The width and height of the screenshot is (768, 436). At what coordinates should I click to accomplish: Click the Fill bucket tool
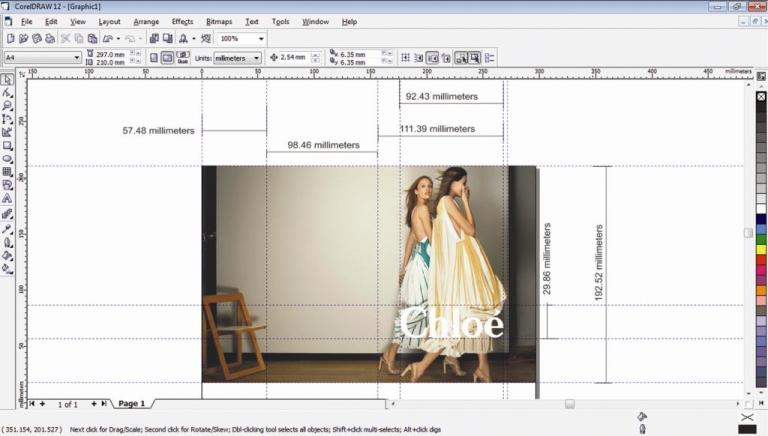point(7,254)
